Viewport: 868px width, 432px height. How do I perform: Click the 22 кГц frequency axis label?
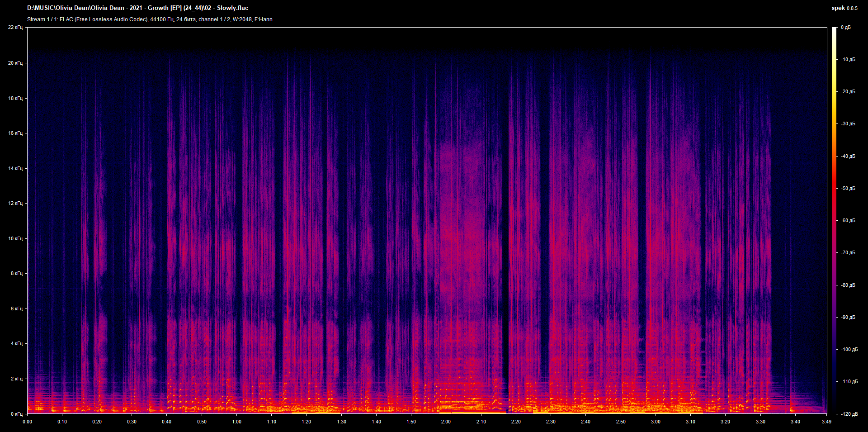tap(15, 28)
